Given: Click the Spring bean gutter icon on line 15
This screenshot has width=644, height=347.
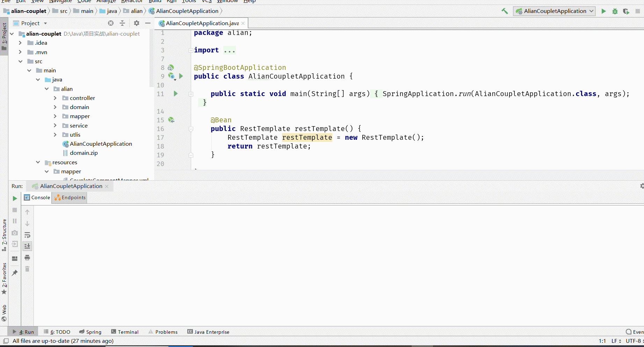Looking at the screenshot, I should tap(171, 120).
